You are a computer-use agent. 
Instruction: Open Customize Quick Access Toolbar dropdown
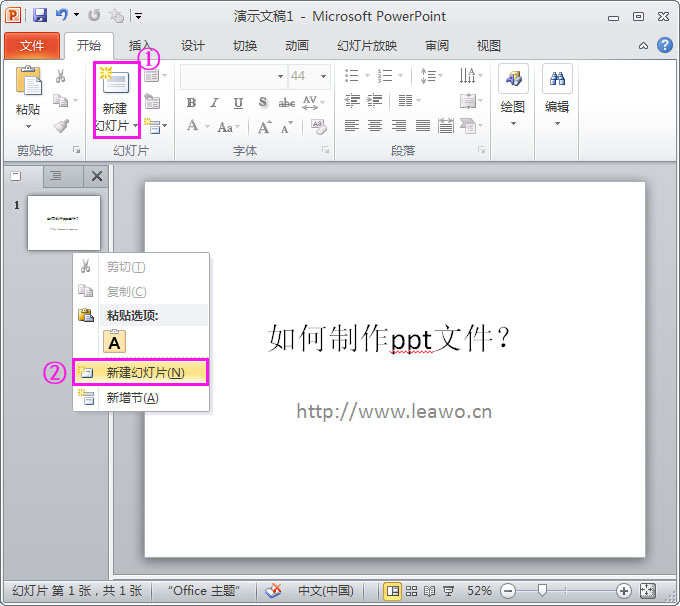(x=138, y=16)
